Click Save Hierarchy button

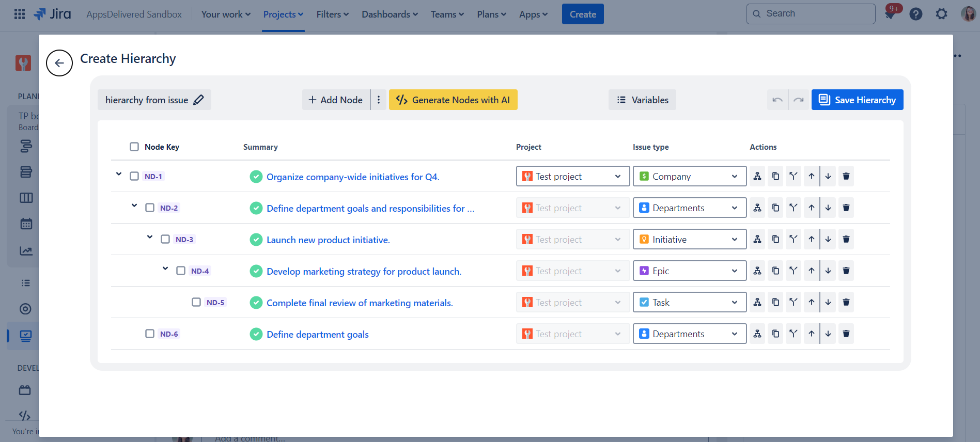[x=857, y=100]
